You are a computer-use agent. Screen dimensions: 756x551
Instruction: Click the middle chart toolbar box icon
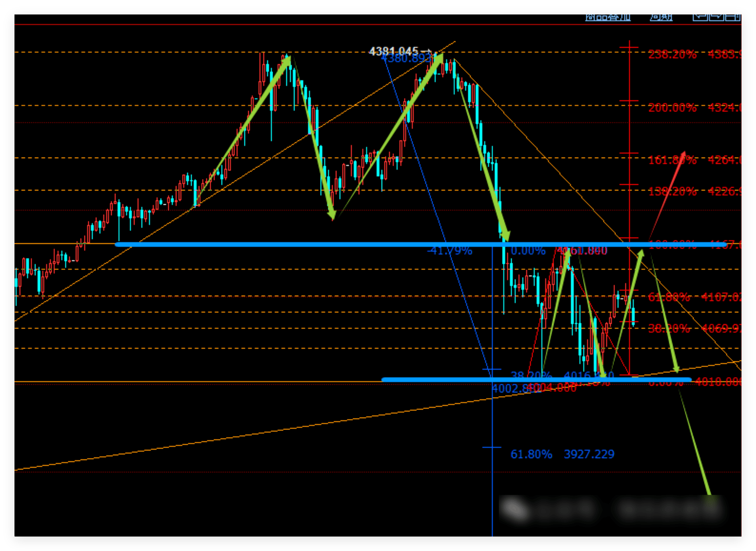(716, 17)
